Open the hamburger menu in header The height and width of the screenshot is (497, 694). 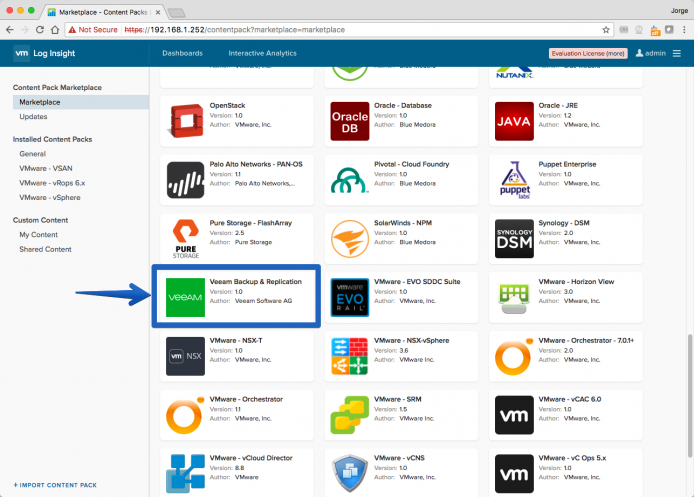click(x=677, y=53)
